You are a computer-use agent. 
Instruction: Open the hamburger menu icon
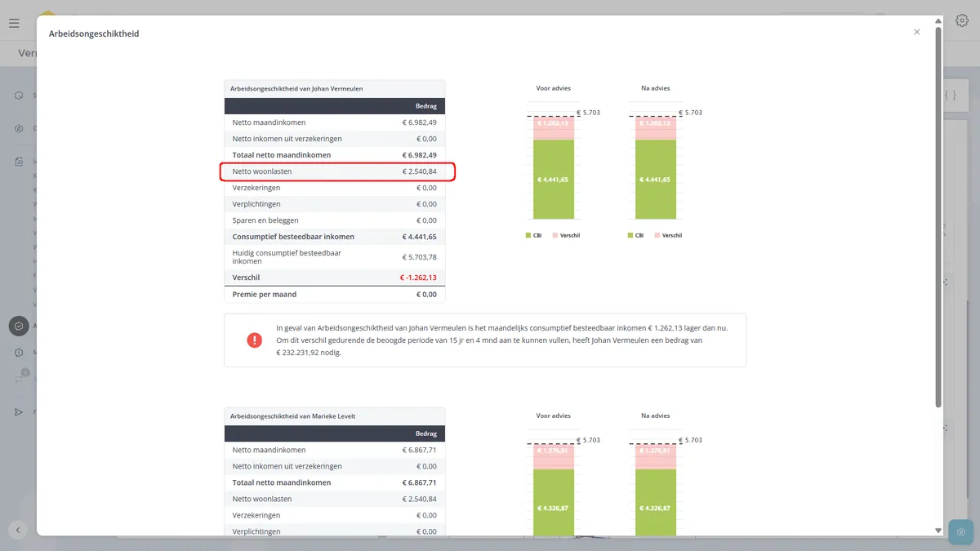tap(14, 23)
